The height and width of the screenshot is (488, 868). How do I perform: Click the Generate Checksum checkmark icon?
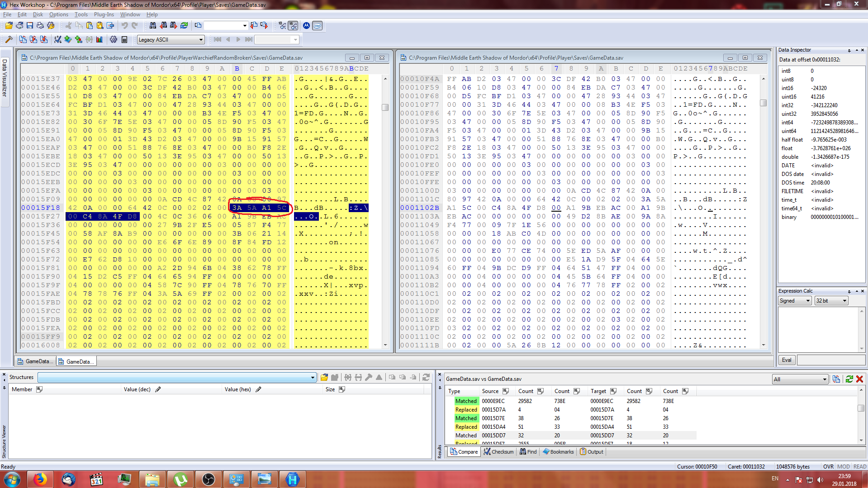pos(58,40)
